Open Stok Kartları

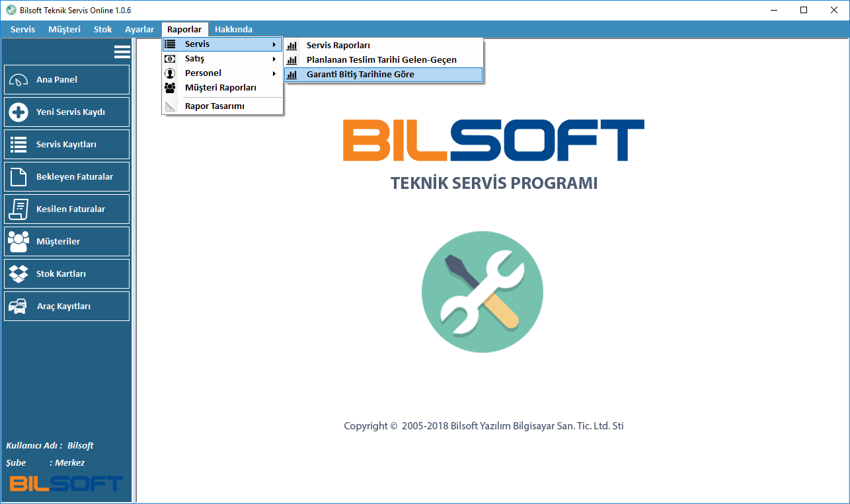point(67,274)
